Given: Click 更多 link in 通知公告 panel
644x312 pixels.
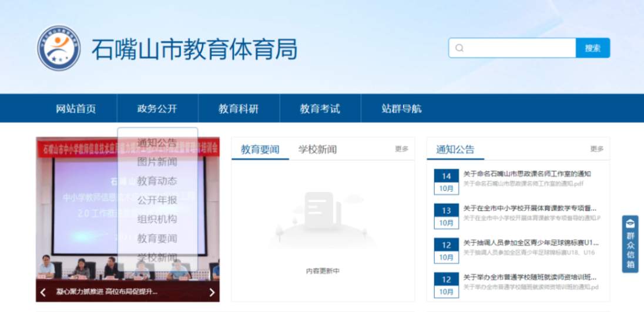Looking at the screenshot, I should click(x=596, y=149).
